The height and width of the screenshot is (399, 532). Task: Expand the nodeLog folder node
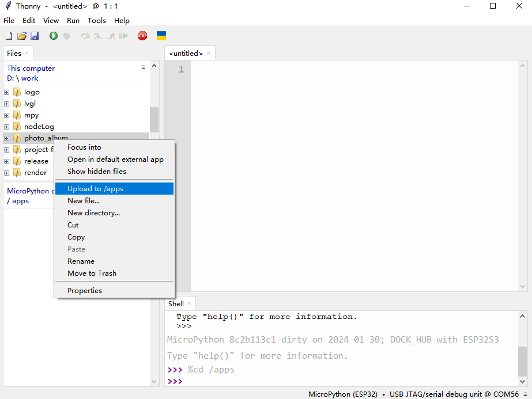pyautogui.click(x=7, y=127)
